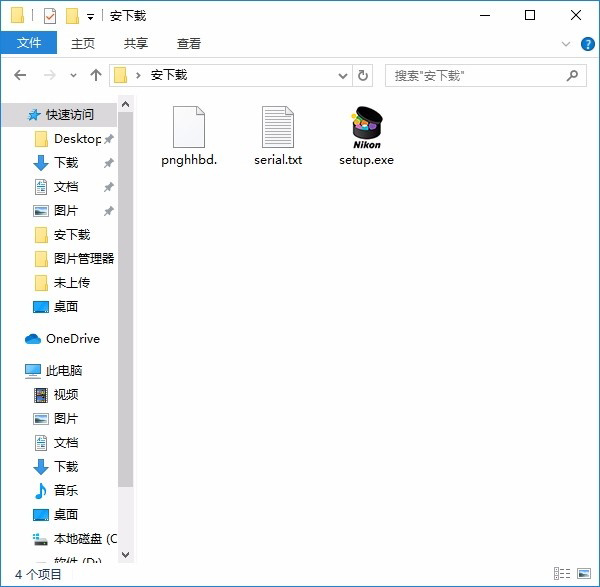The width and height of the screenshot is (600, 587).
Task: Switch to the 共享 ribbon tab
Action: coord(135,43)
